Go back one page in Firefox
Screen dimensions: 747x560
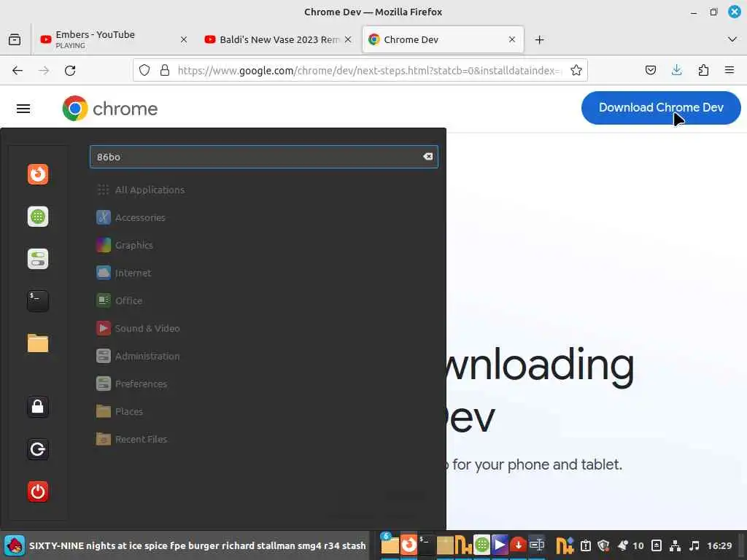[18, 71]
